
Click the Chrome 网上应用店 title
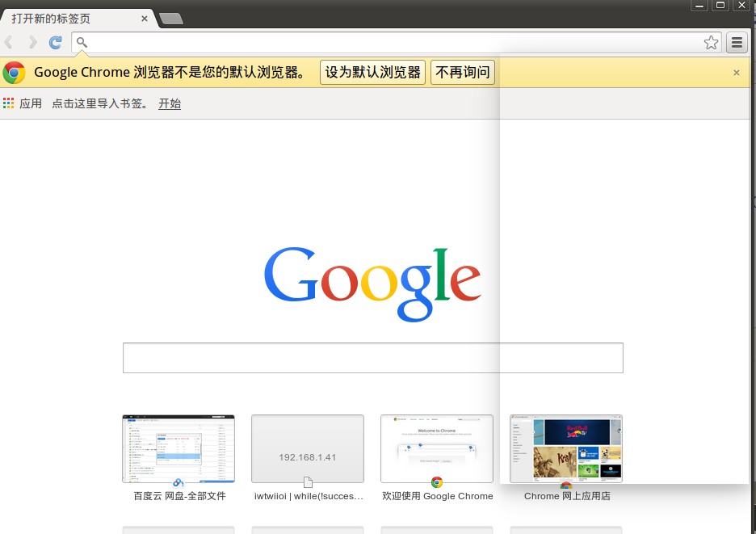coord(567,496)
